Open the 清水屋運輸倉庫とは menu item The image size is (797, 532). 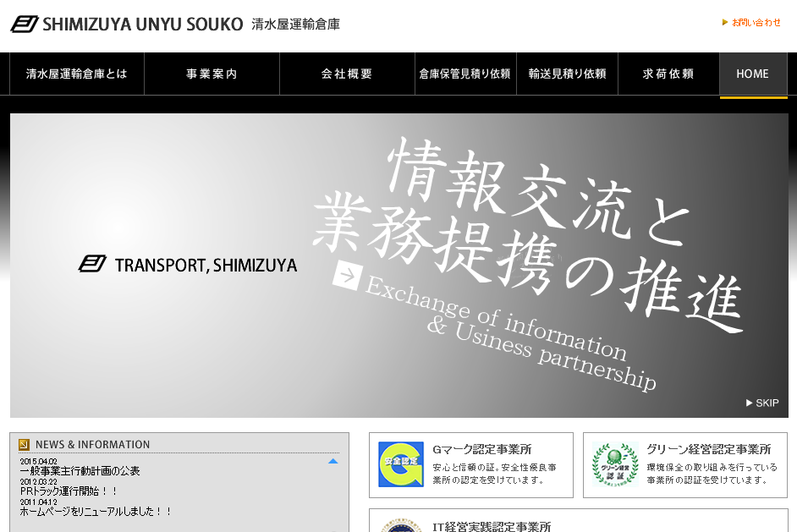[77, 74]
